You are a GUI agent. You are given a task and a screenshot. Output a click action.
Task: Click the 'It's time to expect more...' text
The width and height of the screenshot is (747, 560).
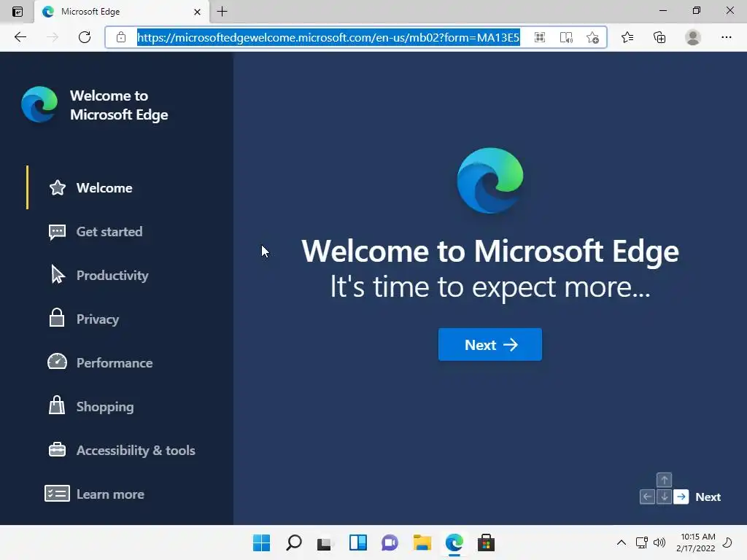(490, 287)
